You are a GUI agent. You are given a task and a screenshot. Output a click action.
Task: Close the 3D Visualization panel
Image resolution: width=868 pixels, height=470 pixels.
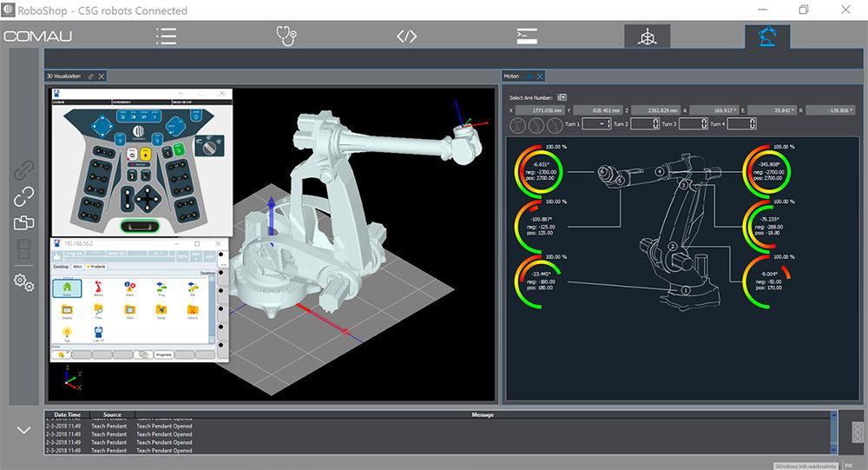pos(102,76)
